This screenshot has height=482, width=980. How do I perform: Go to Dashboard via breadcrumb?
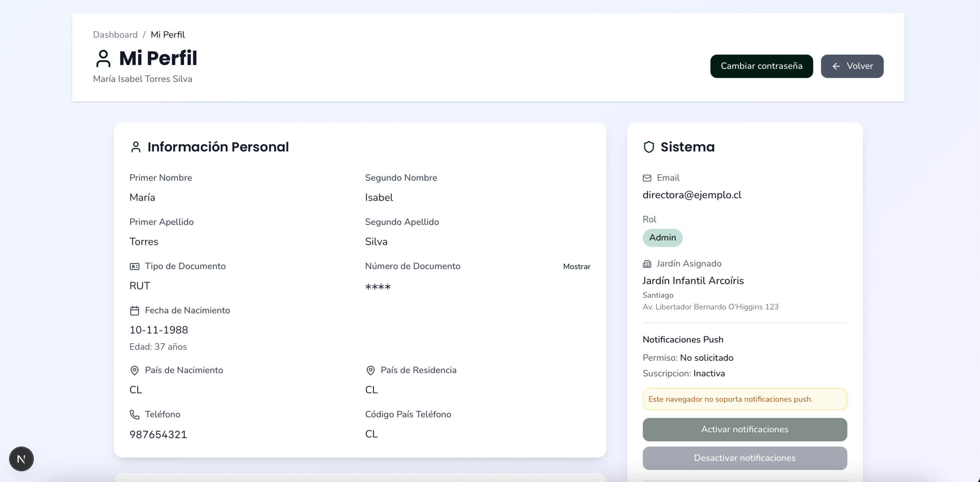(115, 34)
